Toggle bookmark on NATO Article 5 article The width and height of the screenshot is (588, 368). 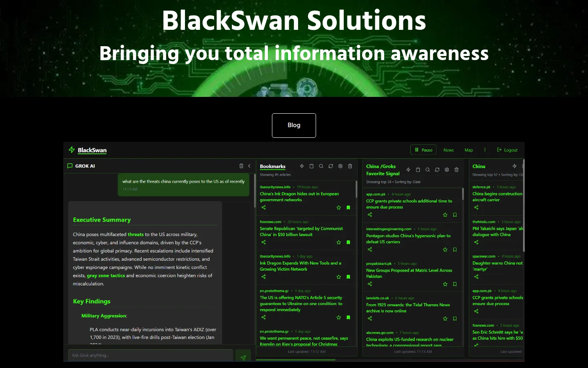[x=348, y=317]
